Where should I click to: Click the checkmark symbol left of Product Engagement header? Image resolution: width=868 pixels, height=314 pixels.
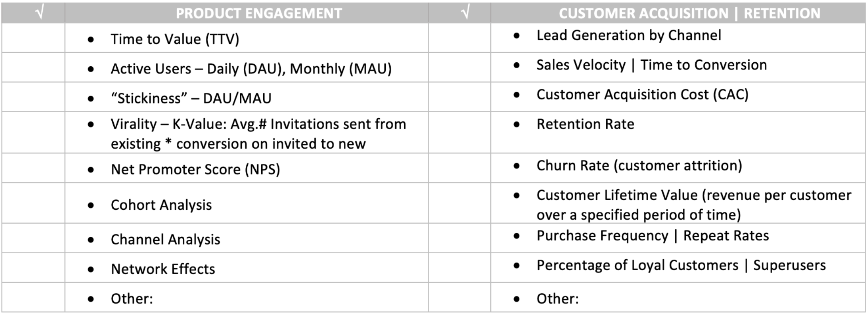39,13
